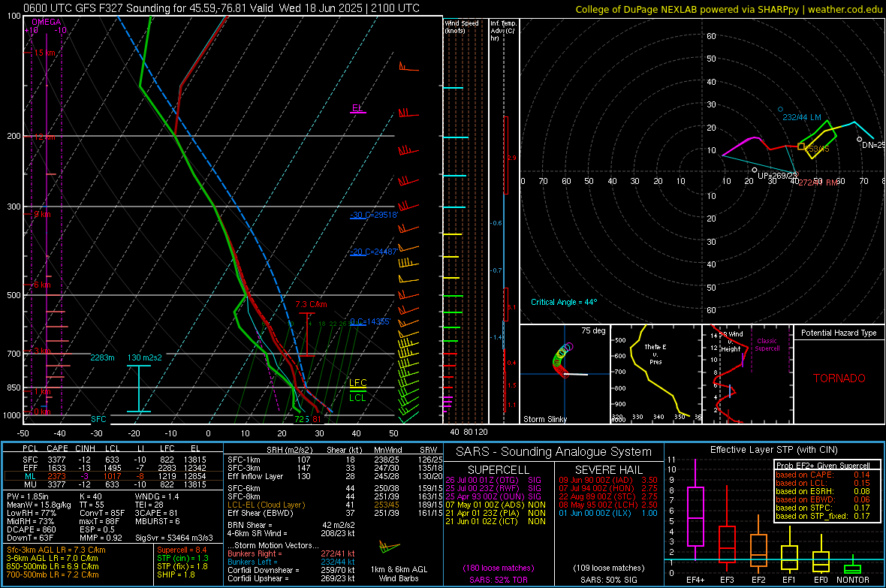Click the SARS: 52% TOR text

(498, 580)
